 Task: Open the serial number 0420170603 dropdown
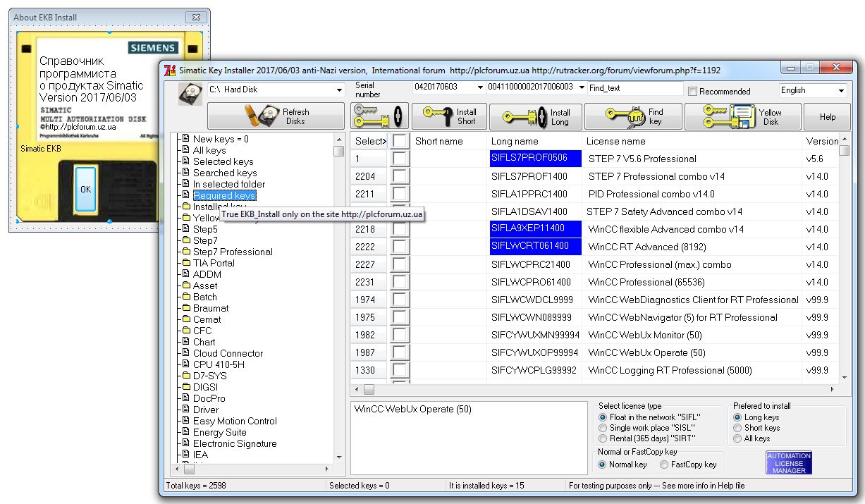click(479, 87)
